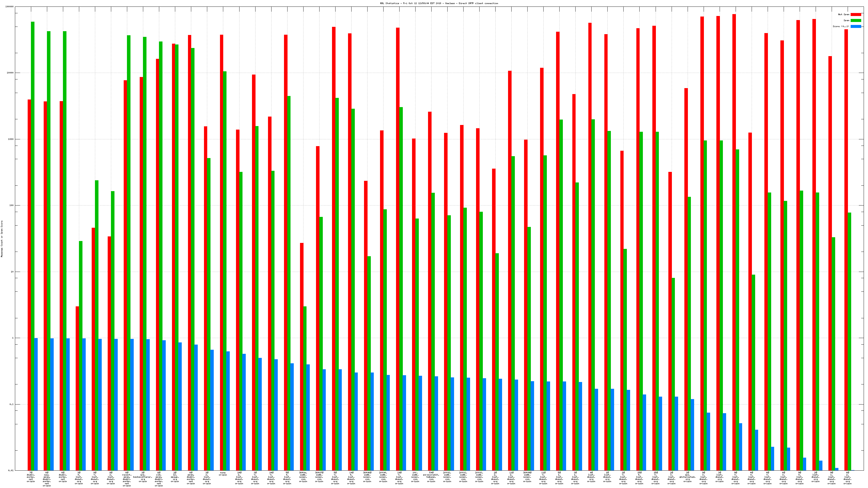The height and width of the screenshot is (488, 868).
Task: Click the leftmost blue Score bar
Action: [x=36, y=404]
